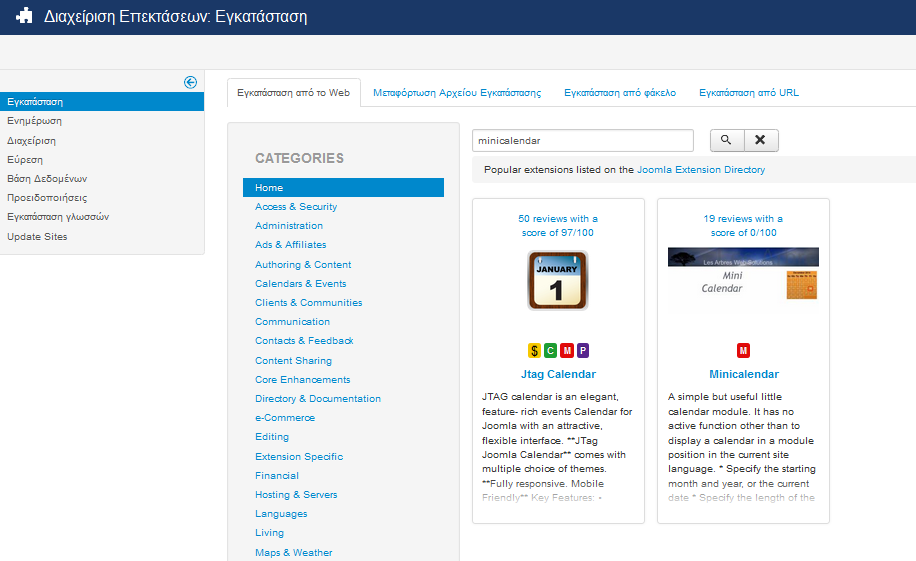916x561 pixels.
Task: Open the e-Commerce category
Action: (284, 418)
